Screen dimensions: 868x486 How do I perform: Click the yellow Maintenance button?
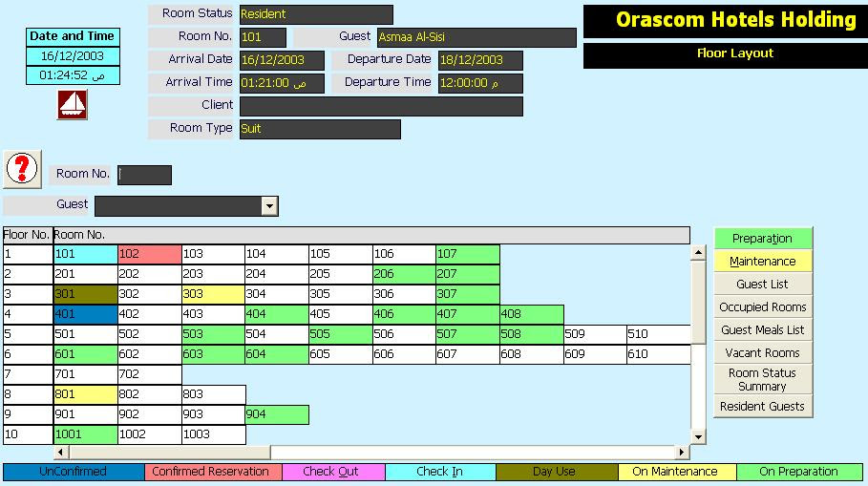coord(762,262)
